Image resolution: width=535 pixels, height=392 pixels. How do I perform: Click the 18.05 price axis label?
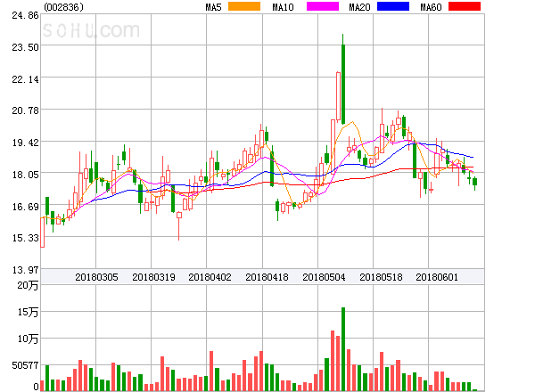coord(25,175)
